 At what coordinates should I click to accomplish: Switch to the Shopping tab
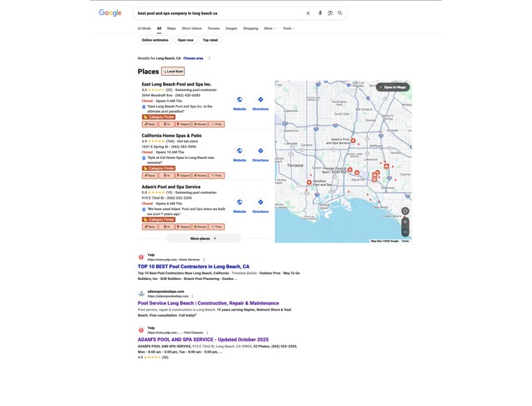pos(251,29)
